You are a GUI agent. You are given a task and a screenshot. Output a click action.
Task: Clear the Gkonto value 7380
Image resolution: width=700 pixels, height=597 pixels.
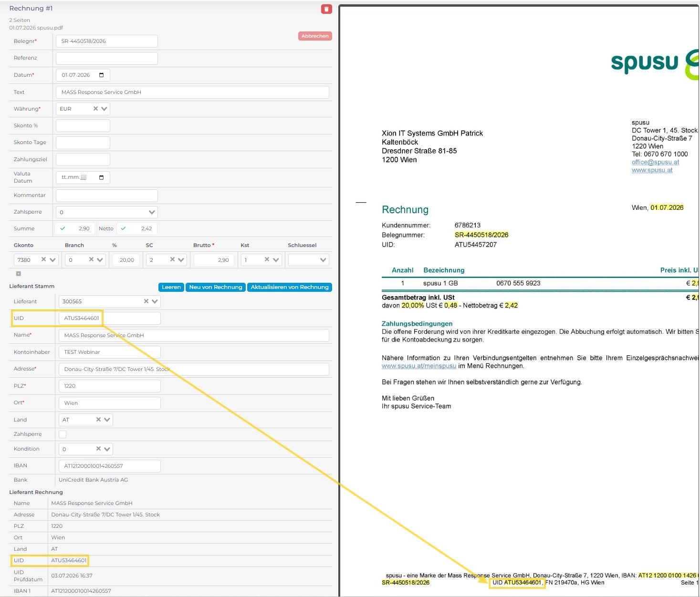tap(43, 260)
